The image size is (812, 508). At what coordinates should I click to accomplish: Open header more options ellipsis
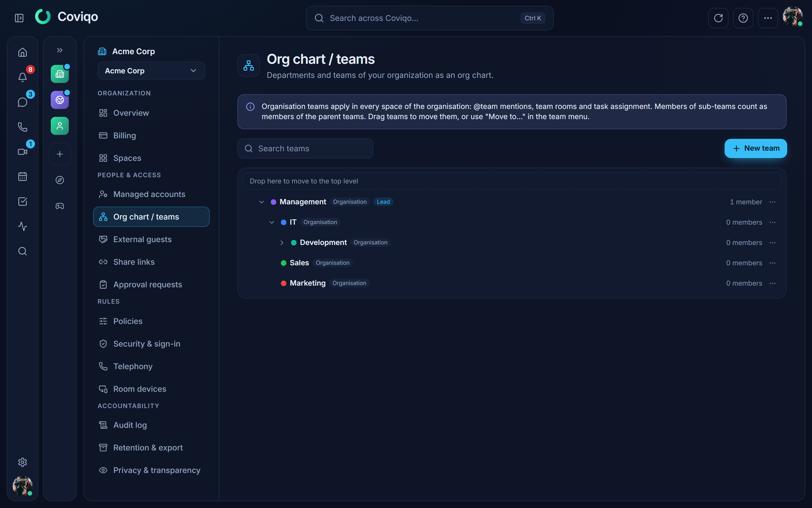(768, 18)
